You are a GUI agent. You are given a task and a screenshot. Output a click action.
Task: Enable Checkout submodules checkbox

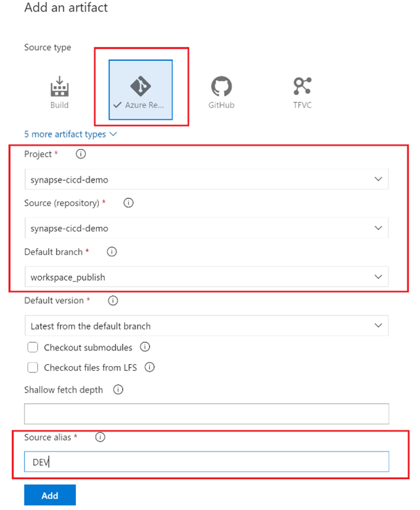tap(33, 347)
